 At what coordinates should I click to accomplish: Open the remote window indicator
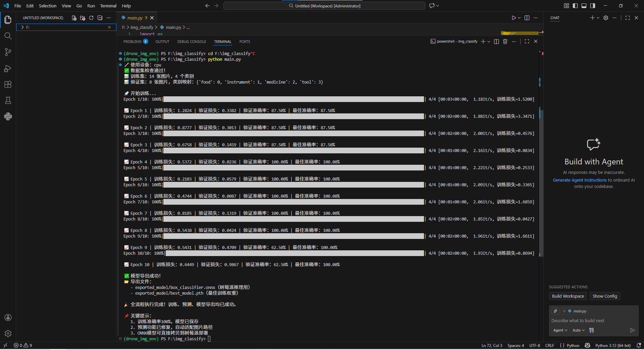tap(5, 345)
